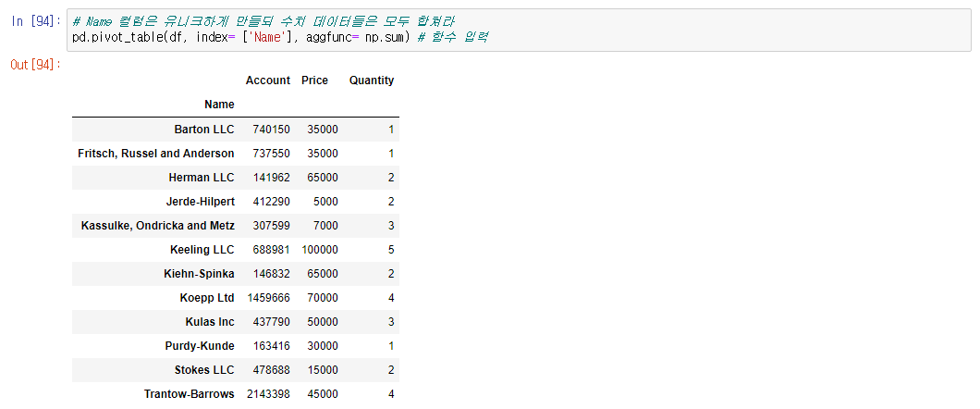The height and width of the screenshot is (409, 980).
Task: Click Price value 65000 in Kiehn-Spinka row
Action: point(323,273)
